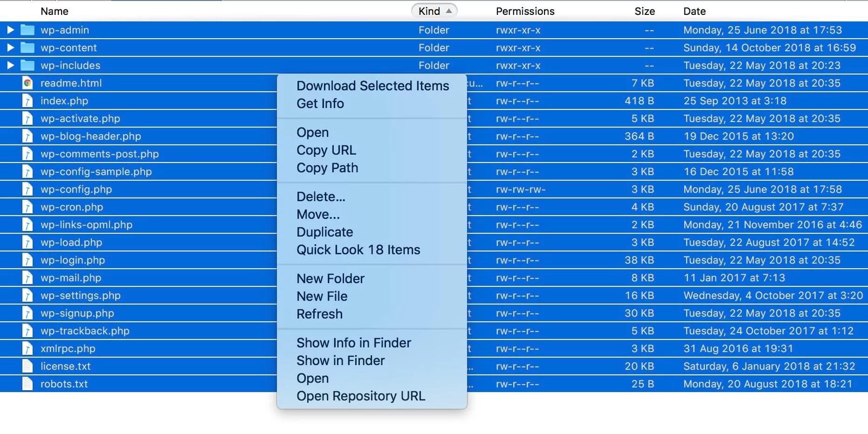Click the wp-trackback.php file icon
Viewport: 868px width, 434px height.
pos(28,331)
